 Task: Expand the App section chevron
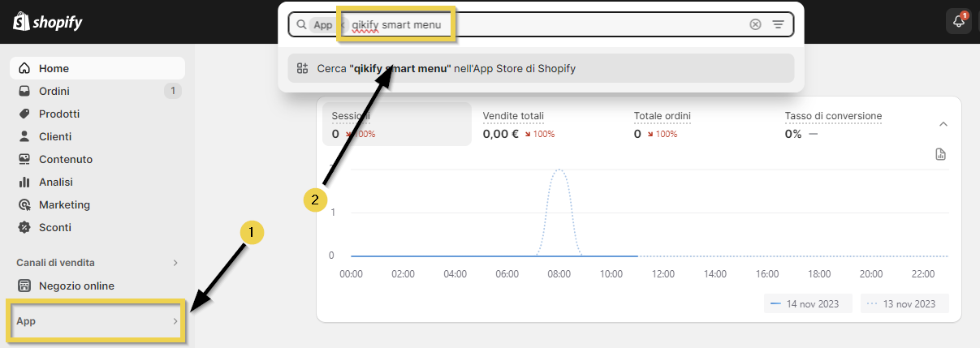175,321
